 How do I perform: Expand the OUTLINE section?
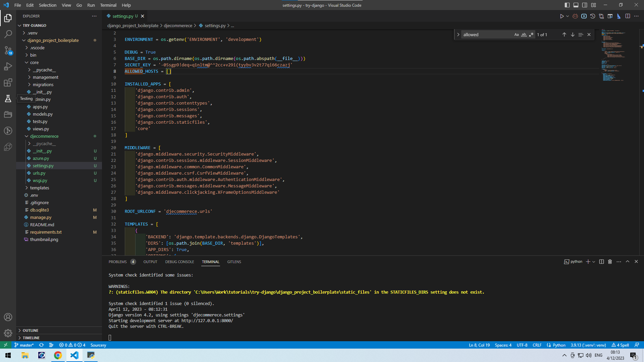(31, 330)
